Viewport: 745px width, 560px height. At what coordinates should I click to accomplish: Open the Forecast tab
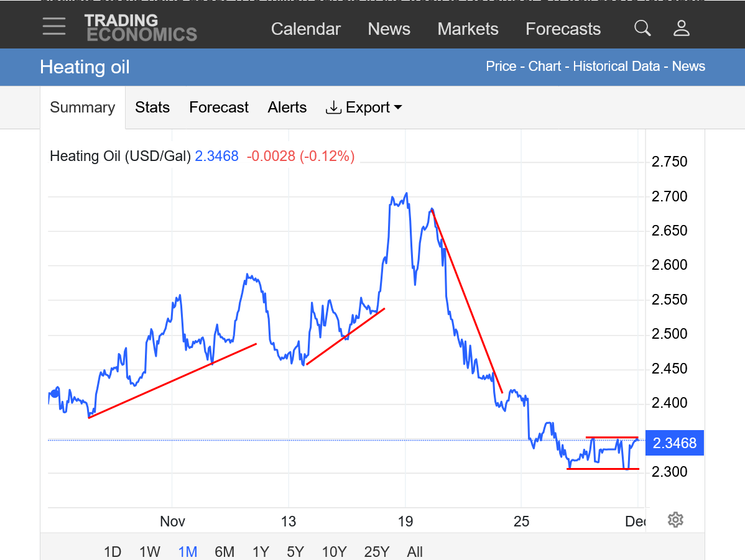[219, 108]
